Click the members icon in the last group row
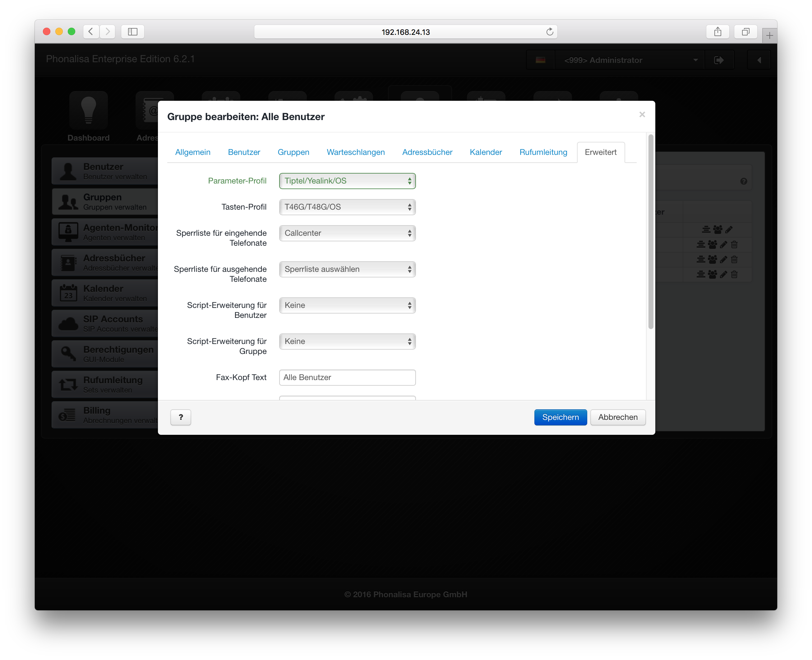Image resolution: width=812 pixels, height=660 pixels. click(712, 274)
